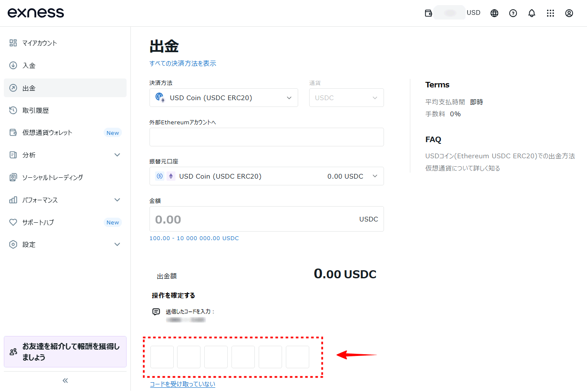The image size is (587, 392).
Task: Go to 入金 page
Action: click(65, 65)
